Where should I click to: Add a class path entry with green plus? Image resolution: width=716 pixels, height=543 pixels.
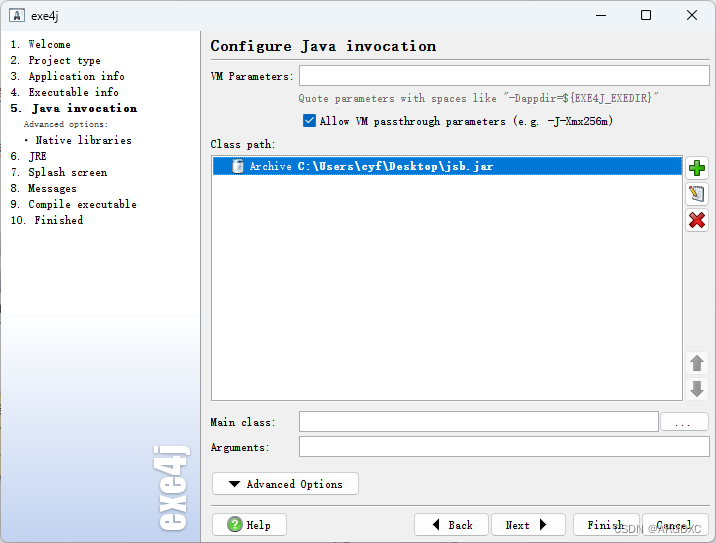point(697,168)
